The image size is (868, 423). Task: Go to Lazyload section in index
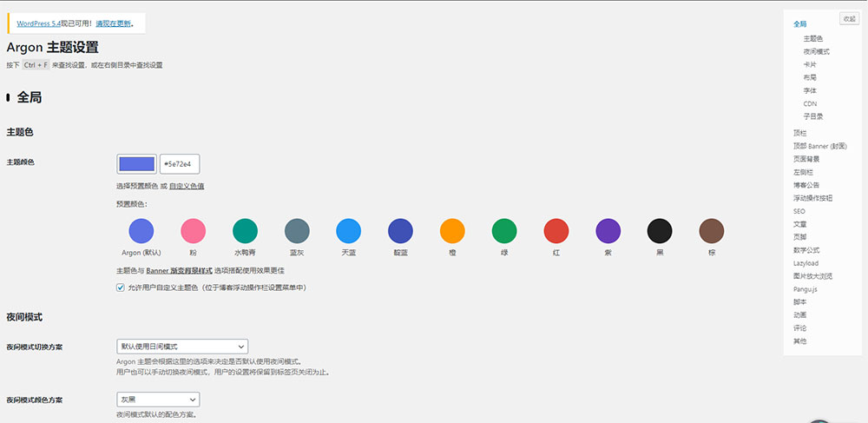(806, 263)
